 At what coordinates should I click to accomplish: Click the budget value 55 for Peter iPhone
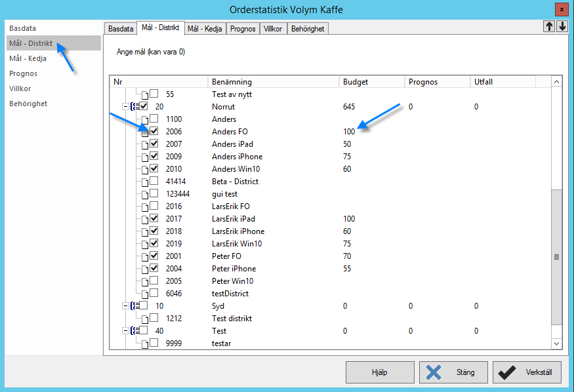point(347,269)
